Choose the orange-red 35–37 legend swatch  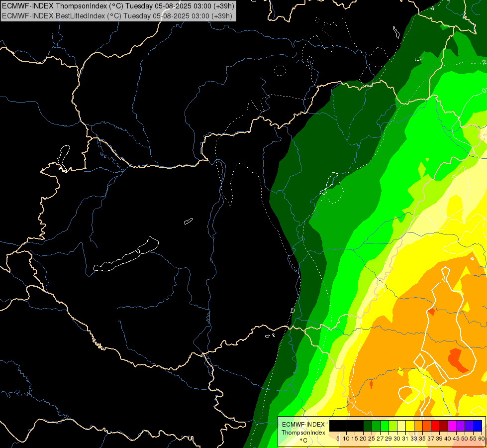(427, 426)
